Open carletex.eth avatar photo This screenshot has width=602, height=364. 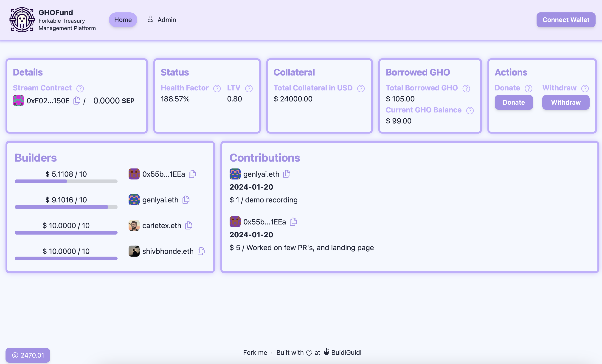pyautogui.click(x=134, y=225)
